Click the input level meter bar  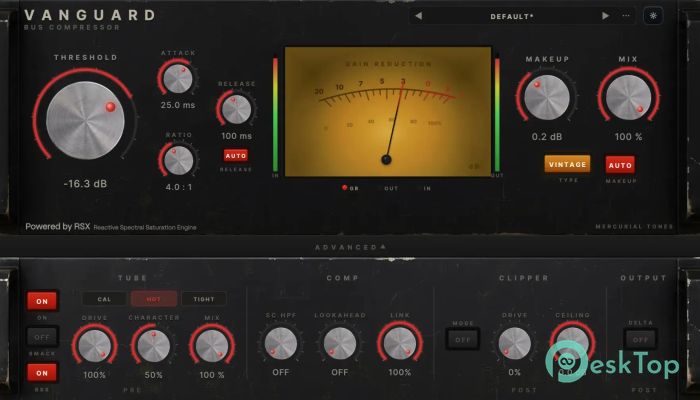(x=275, y=114)
